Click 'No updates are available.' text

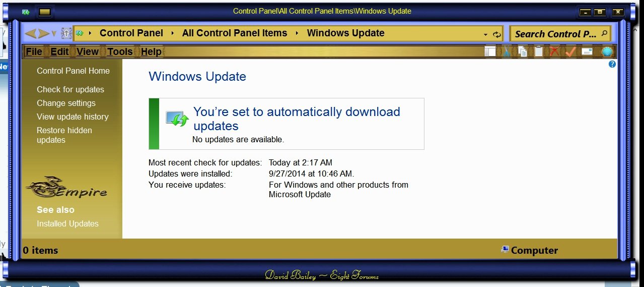click(x=238, y=139)
